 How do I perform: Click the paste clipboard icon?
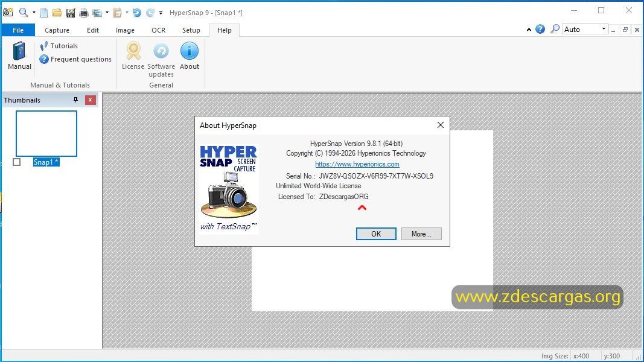118,13
